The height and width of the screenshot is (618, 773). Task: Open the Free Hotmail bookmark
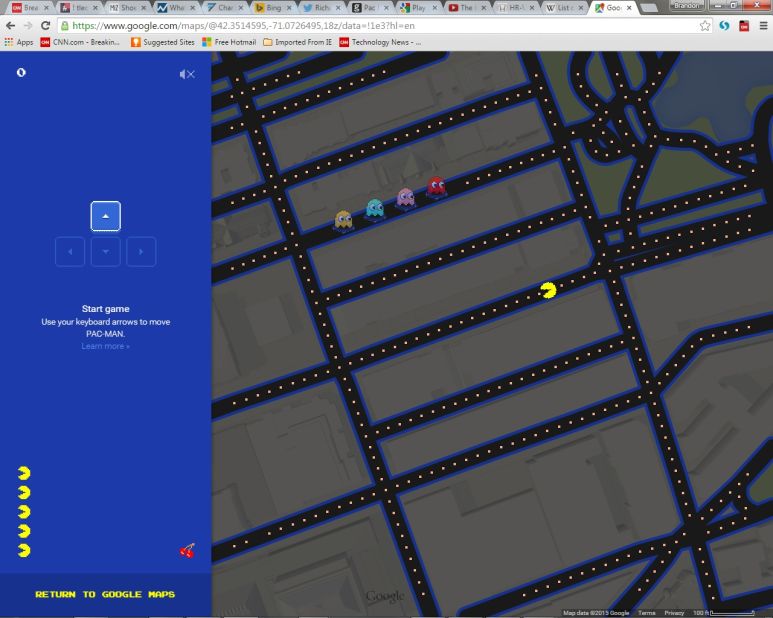point(229,42)
